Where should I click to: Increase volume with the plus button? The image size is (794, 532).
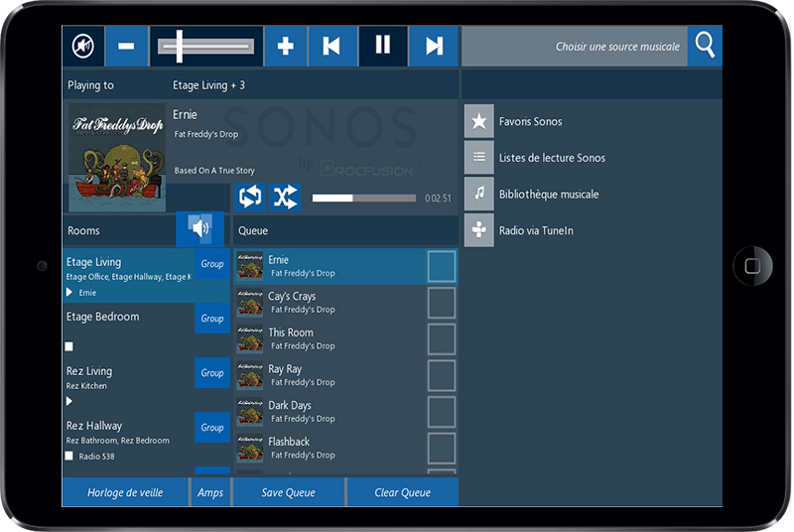point(285,46)
